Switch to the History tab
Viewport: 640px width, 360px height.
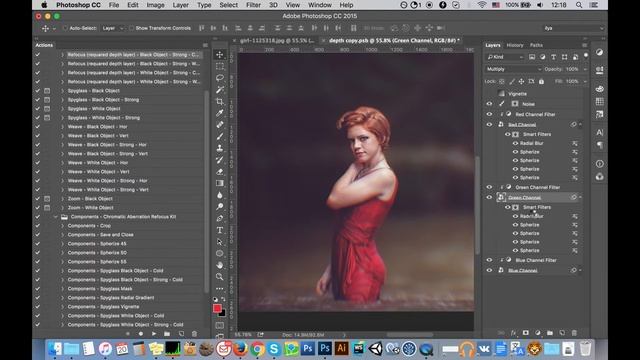click(515, 45)
